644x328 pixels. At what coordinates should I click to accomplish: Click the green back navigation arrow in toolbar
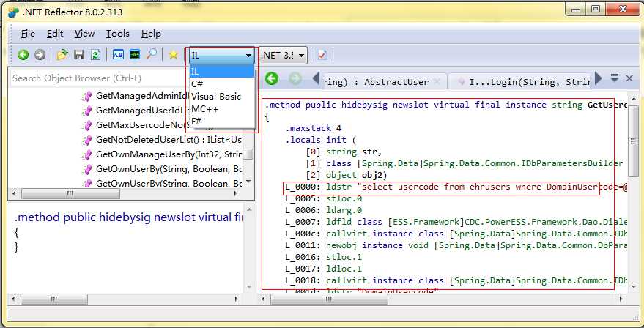[x=23, y=55]
